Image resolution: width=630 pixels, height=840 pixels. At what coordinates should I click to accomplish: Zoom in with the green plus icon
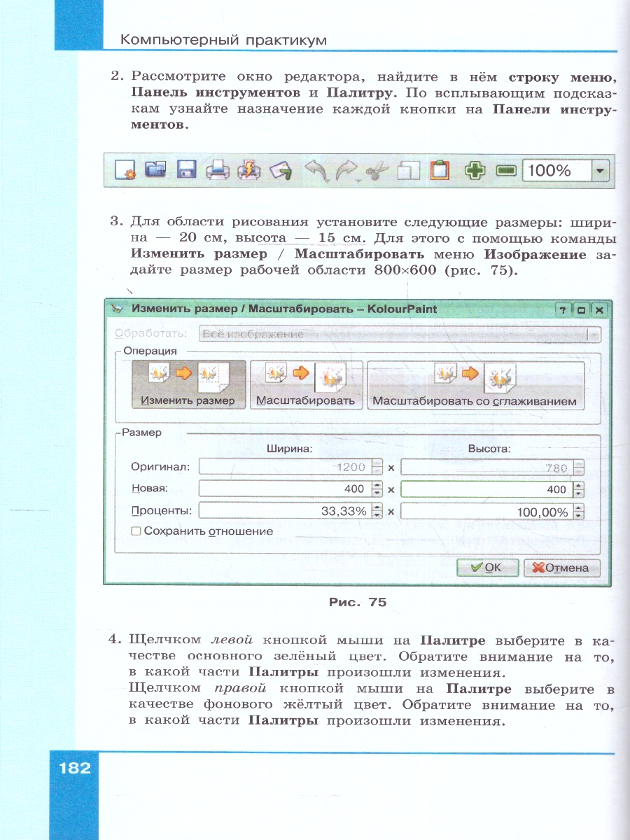pyautogui.click(x=475, y=171)
